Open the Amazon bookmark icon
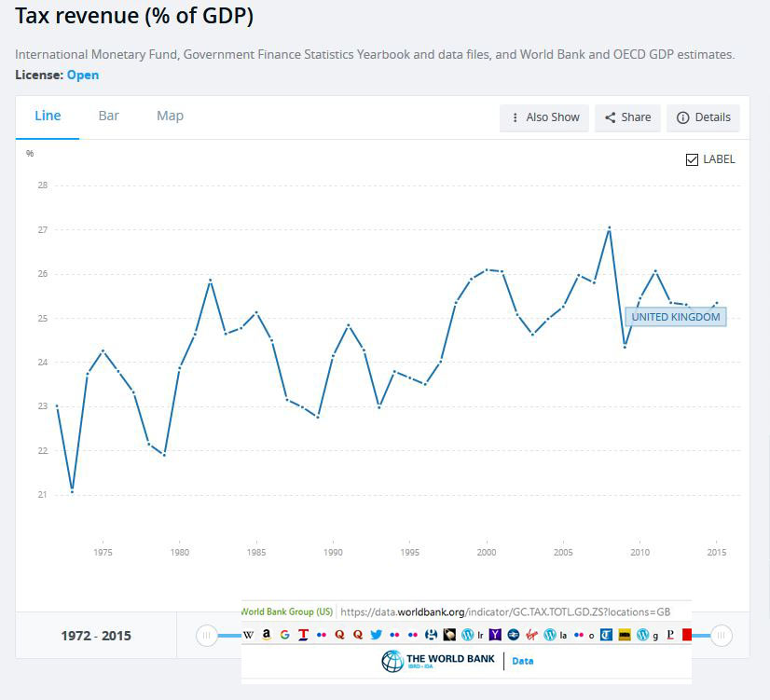This screenshot has width=770, height=700. [x=265, y=635]
